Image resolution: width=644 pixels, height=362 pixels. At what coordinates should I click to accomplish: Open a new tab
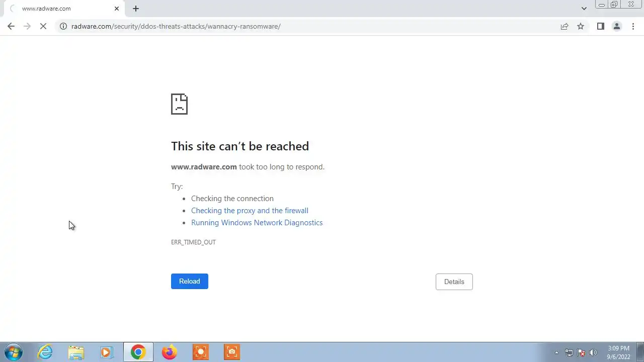136,9
